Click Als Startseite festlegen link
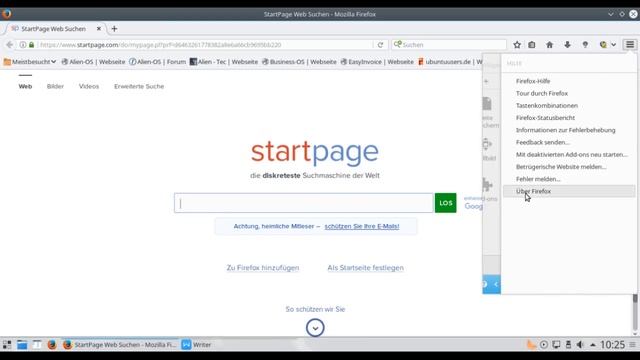This screenshot has width=640, height=360. [x=365, y=268]
